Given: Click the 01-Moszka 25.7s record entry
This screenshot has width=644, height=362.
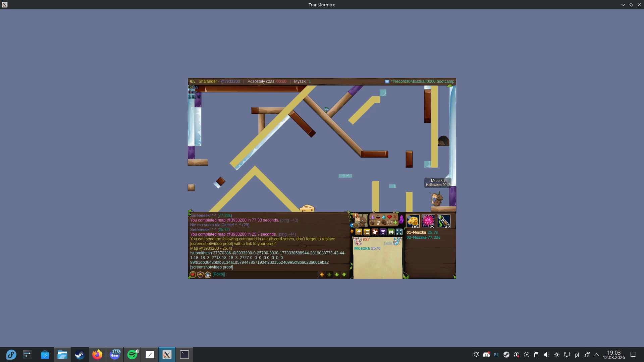Looking at the screenshot, I should pos(422,232).
